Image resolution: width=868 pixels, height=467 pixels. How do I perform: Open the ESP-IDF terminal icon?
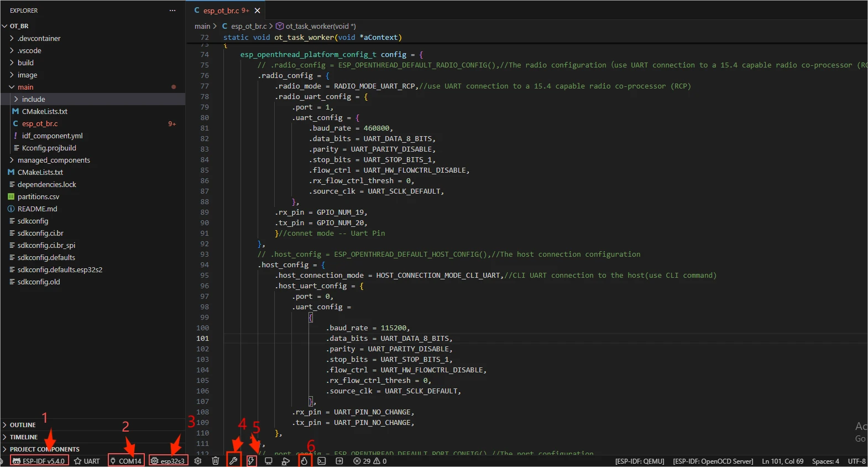coord(322,461)
